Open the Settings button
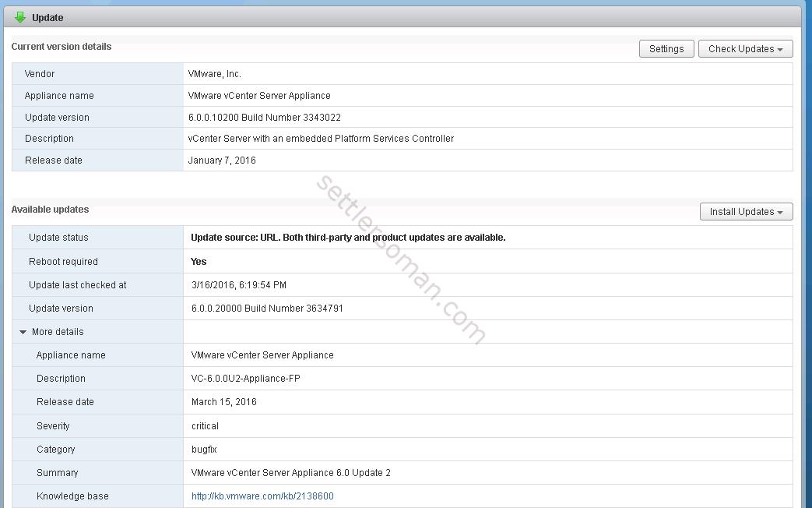812x508 pixels. [x=666, y=49]
